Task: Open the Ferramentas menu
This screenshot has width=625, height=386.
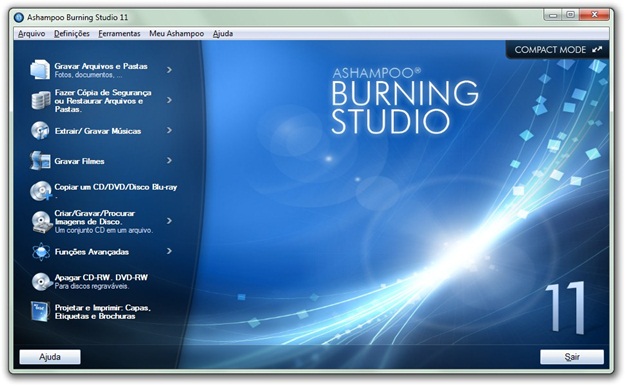Action: pyautogui.click(x=119, y=34)
